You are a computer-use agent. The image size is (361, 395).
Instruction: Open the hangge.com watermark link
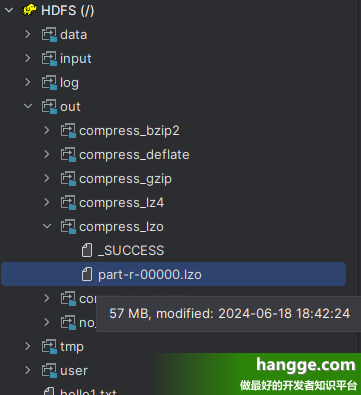click(306, 365)
